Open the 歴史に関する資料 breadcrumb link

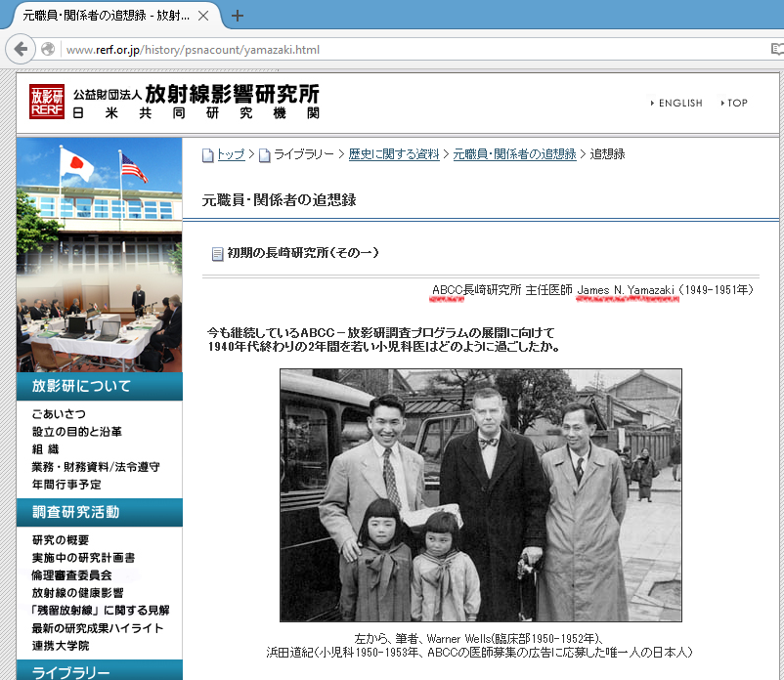tap(394, 154)
